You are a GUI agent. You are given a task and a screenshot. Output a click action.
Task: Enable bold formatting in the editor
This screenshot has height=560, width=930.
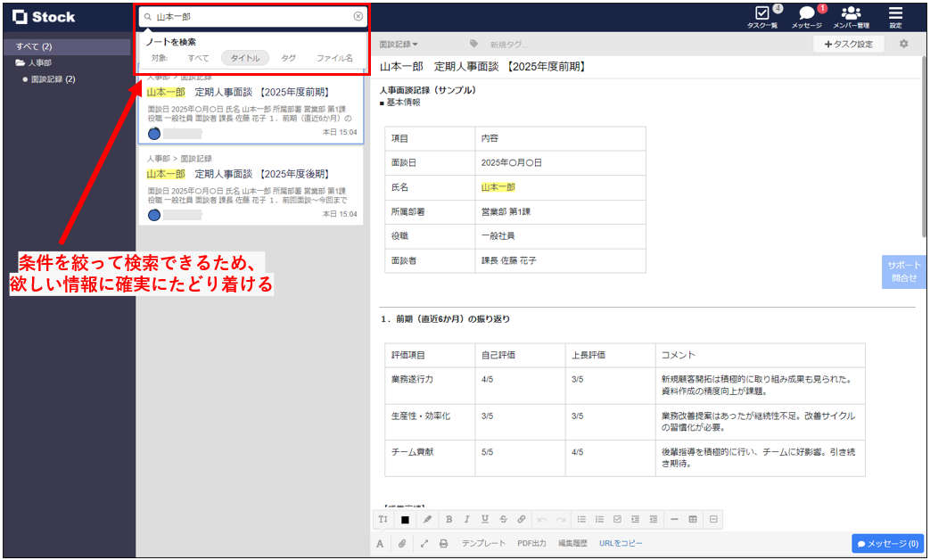tap(449, 518)
